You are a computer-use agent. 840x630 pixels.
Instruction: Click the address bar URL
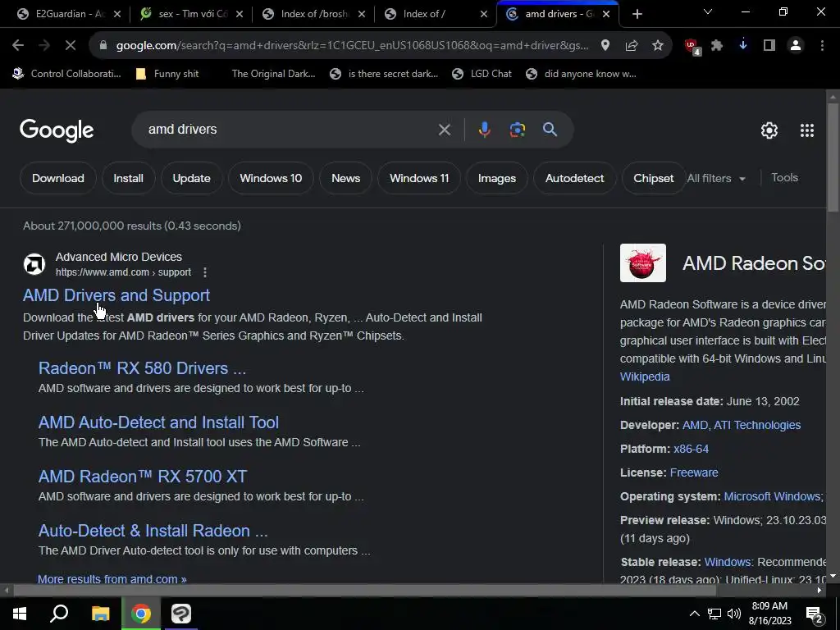(352, 46)
